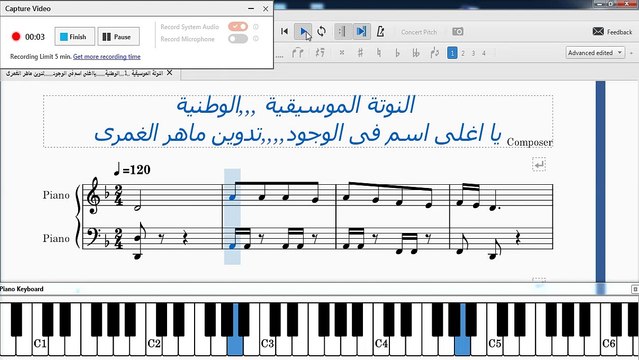Screen dimensions: 639x360
Task: Open the Feedback envelope icon
Action: pos(598,31)
